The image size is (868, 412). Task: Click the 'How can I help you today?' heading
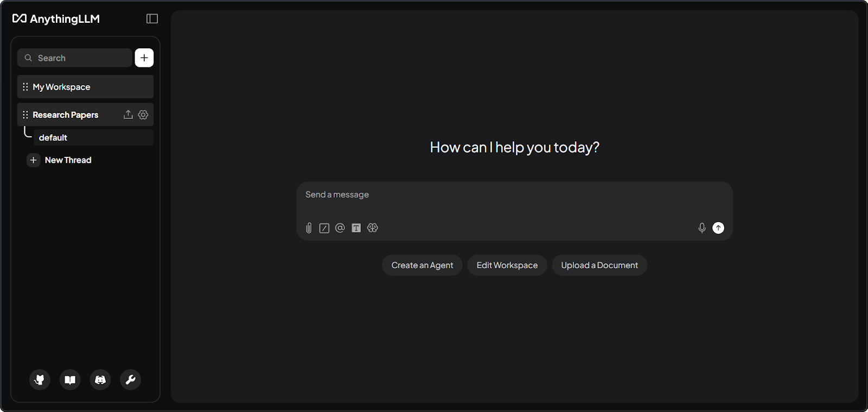tap(514, 147)
